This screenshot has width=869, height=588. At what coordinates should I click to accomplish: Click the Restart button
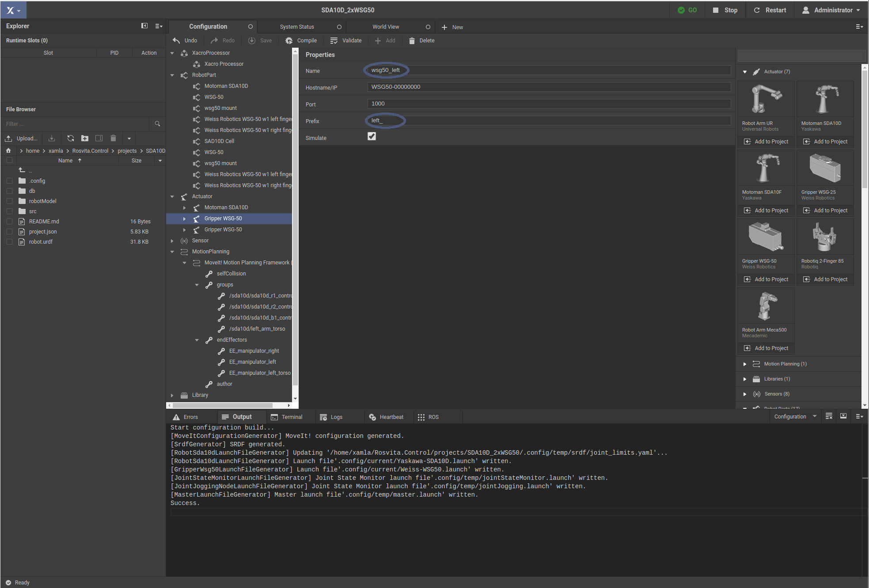point(770,10)
